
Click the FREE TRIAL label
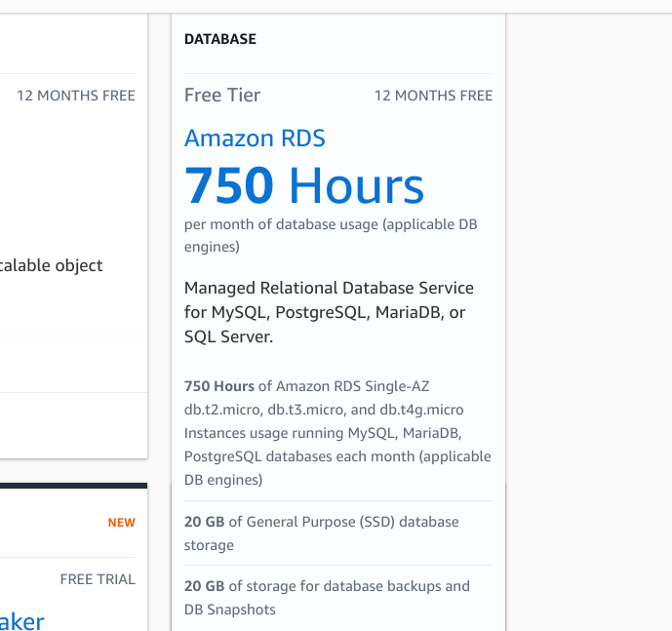(x=98, y=579)
